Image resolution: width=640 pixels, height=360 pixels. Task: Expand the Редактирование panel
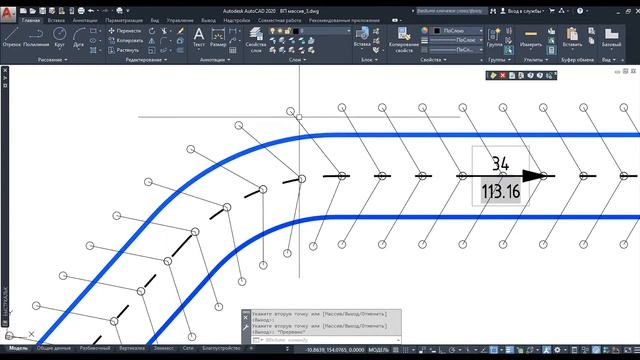(x=146, y=60)
